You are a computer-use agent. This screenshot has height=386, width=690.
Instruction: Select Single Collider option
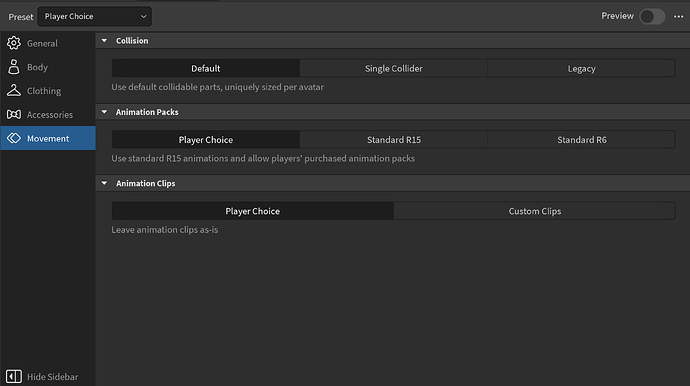point(393,68)
